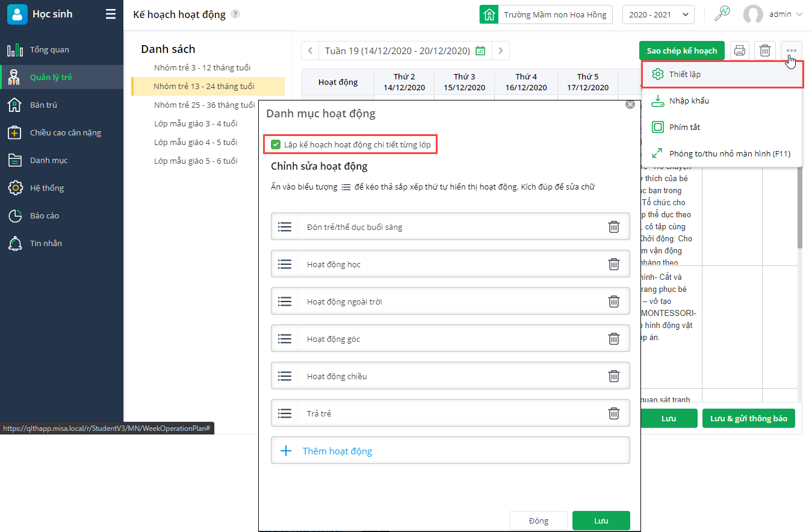The width and height of the screenshot is (812, 532).
Task: Delete the 'Trả trẻ' activity row
Action: click(613, 413)
